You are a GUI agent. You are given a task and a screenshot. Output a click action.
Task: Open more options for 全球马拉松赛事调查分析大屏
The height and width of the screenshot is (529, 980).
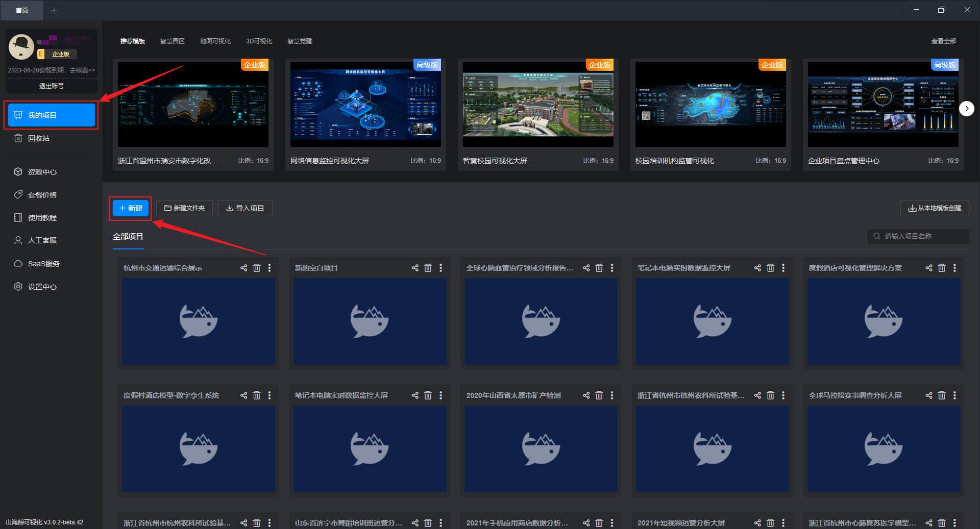point(954,395)
